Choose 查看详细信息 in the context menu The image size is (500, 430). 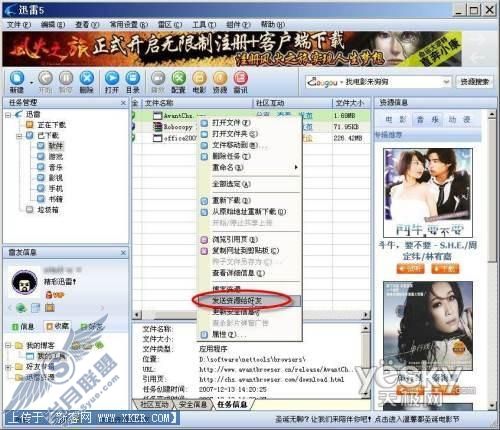tap(249, 273)
